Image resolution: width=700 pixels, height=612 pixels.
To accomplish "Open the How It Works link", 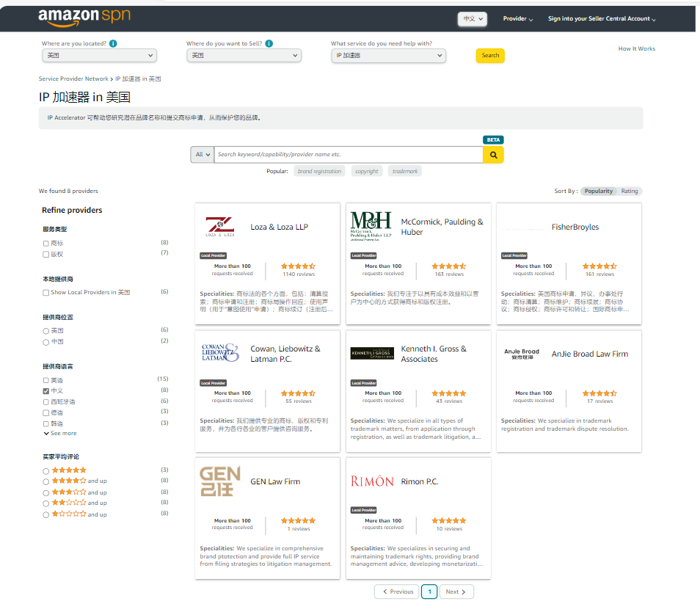I will (636, 49).
